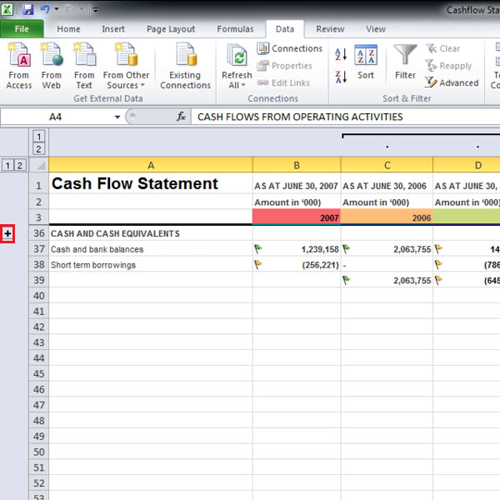The image size is (500, 500).
Task: Select row 36 header
Action: [39, 233]
